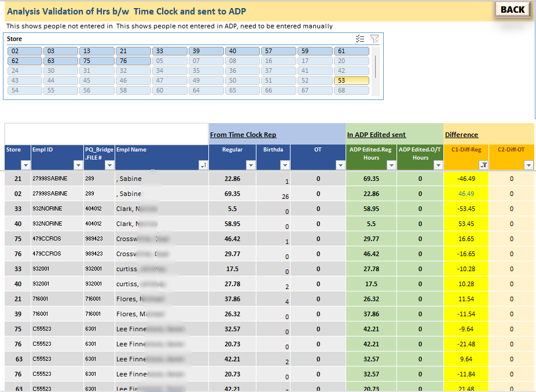Open Empl Name sorted filter dropdown
536x392 pixels.
(x=203, y=165)
